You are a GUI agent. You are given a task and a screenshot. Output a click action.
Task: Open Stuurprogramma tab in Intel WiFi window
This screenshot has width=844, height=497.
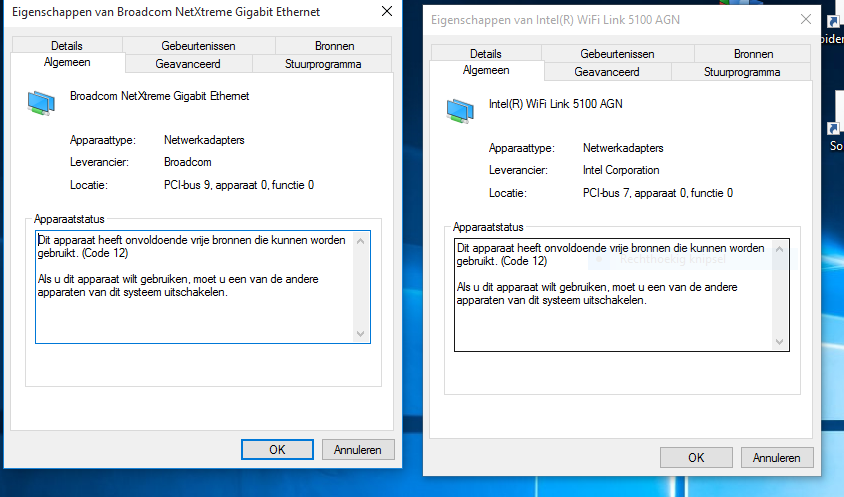[x=742, y=72]
